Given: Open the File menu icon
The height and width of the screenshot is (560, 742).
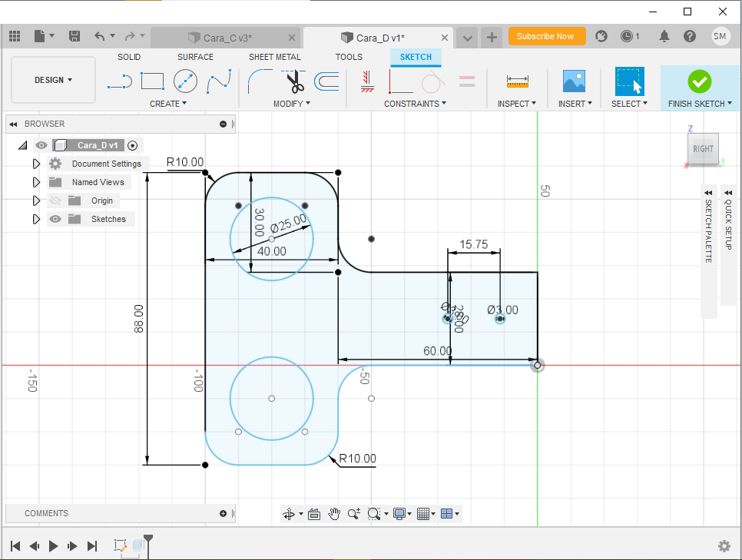Looking at the screenshot, I should click(x=40, y=36).
